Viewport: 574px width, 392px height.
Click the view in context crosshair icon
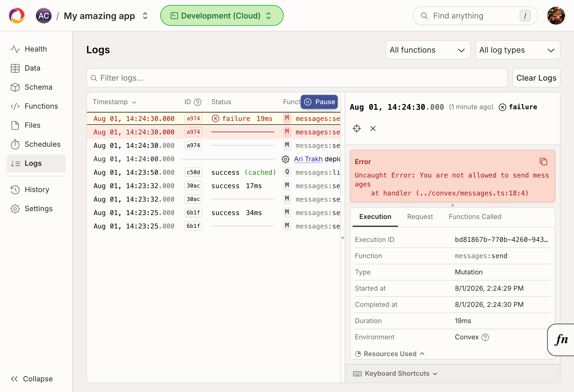(x=357, y=129)
